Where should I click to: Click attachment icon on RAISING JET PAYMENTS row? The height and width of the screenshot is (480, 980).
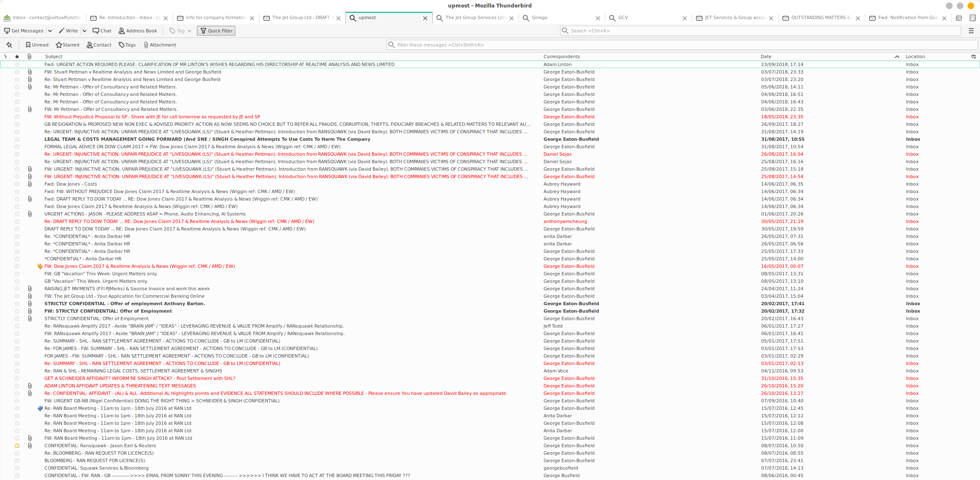click(x=30, y=289)
